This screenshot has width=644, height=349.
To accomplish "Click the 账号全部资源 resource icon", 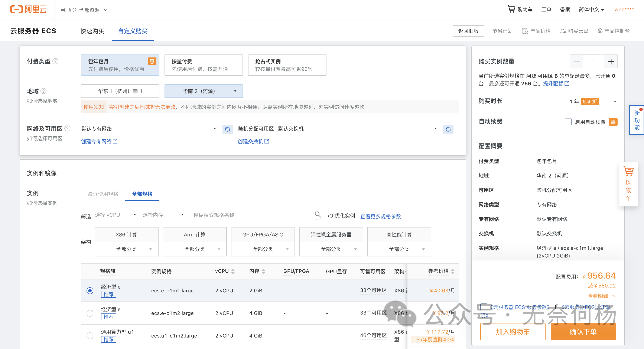I will tap(63, 10).
